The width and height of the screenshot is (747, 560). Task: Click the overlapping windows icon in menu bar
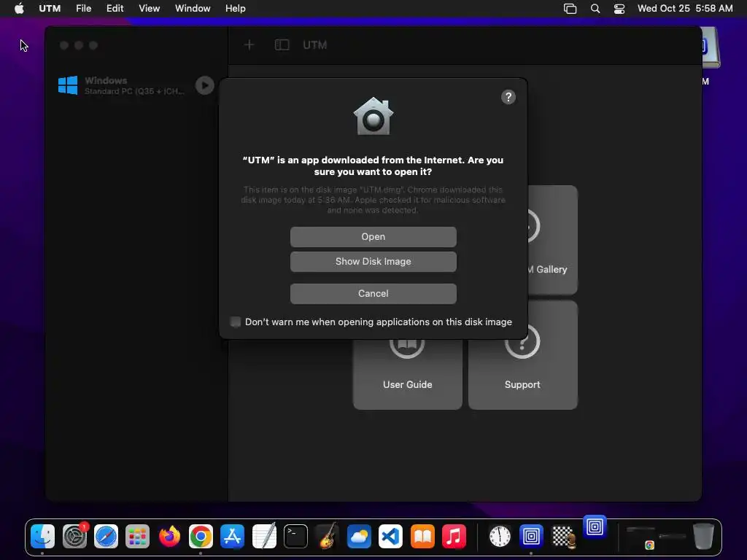570,9
